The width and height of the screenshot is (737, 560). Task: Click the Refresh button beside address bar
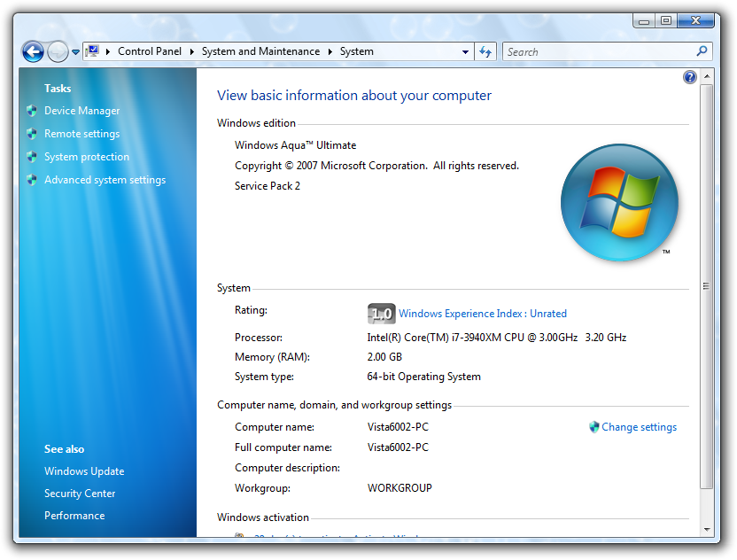(485, 51)
